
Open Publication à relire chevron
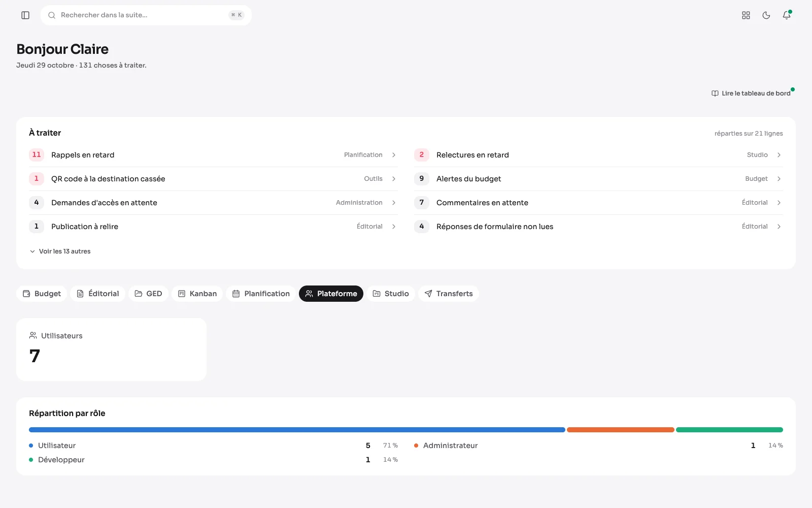click(394, 227)
